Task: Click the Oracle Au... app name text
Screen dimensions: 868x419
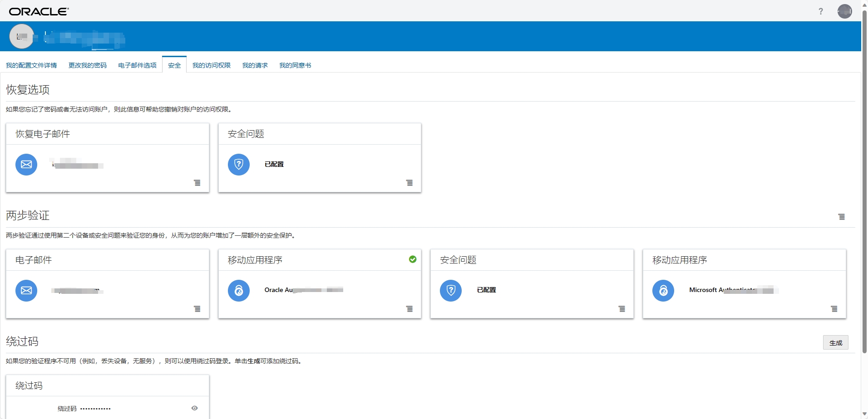Action: tap(303, 290)
